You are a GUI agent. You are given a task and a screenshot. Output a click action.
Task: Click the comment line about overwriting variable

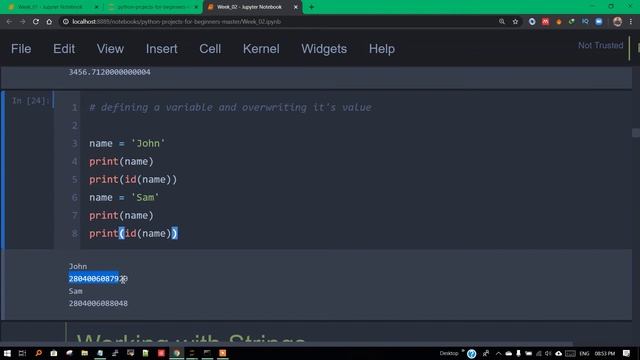tap(230, 107)
